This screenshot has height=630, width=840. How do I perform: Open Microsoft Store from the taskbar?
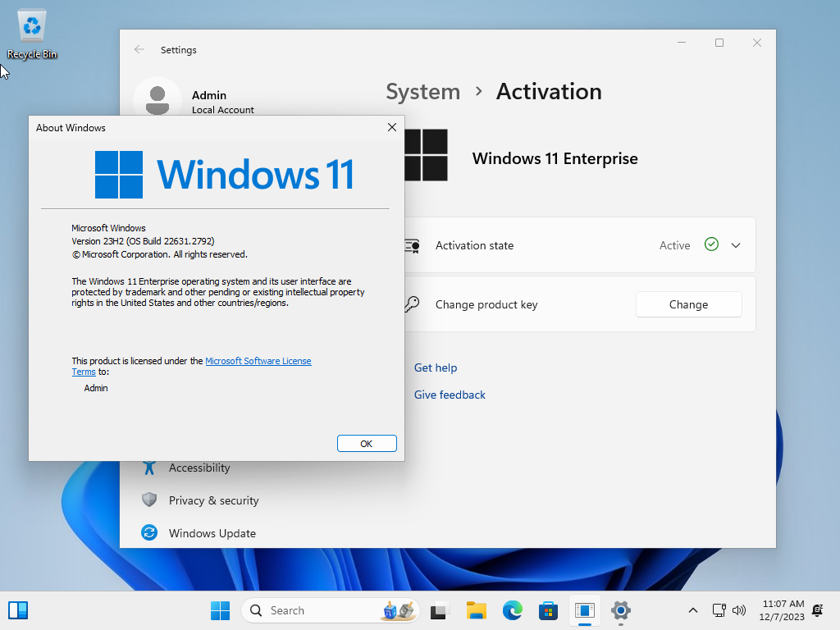549,610
